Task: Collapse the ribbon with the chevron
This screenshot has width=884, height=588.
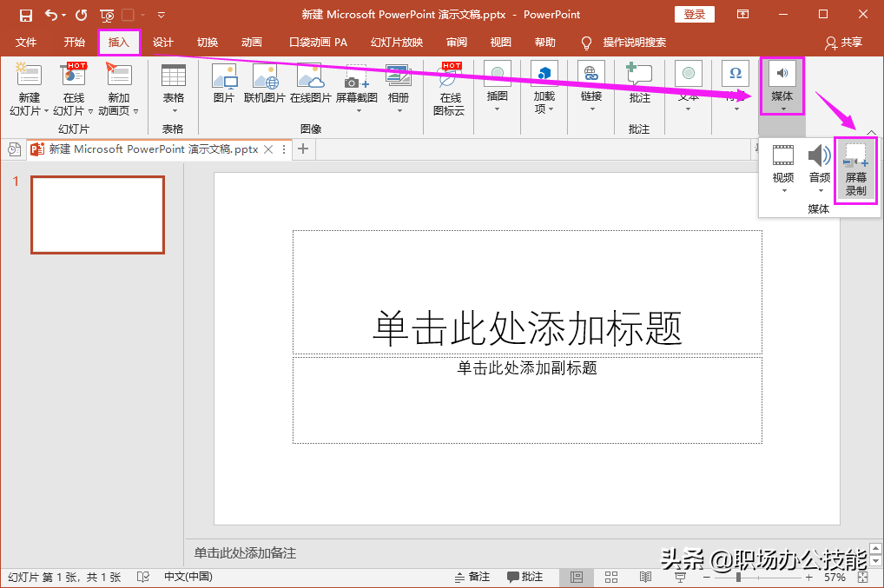Action: 872,133
